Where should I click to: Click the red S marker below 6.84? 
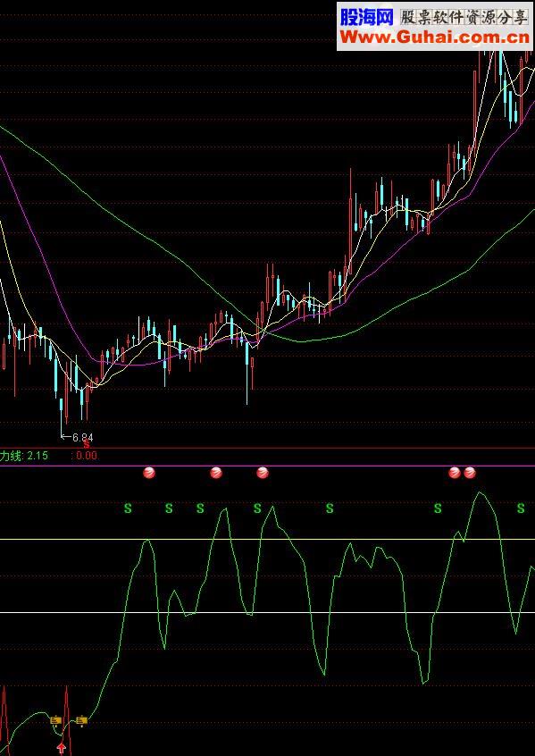(x=87, y=444)
